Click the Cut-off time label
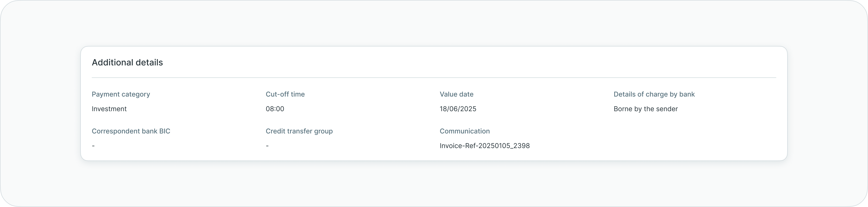Image resolution: width=868 pixels, height=207 pixels. (x=285, y=94)
